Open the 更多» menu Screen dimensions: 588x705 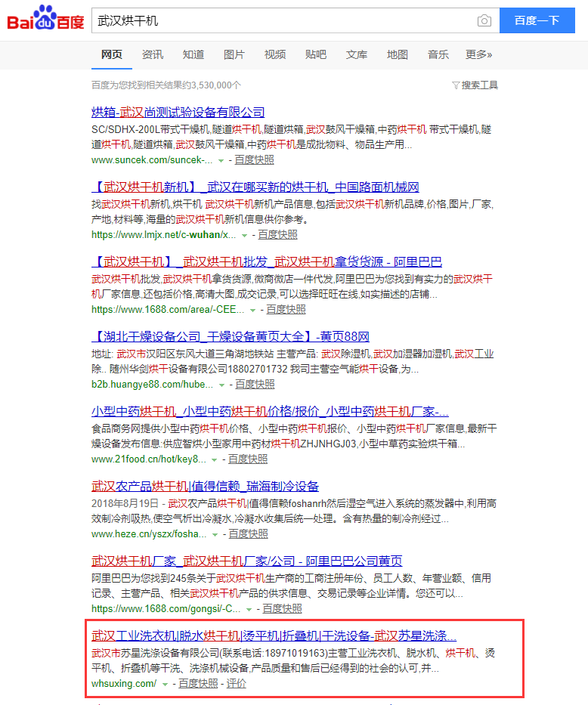click(x=478, y=55)
